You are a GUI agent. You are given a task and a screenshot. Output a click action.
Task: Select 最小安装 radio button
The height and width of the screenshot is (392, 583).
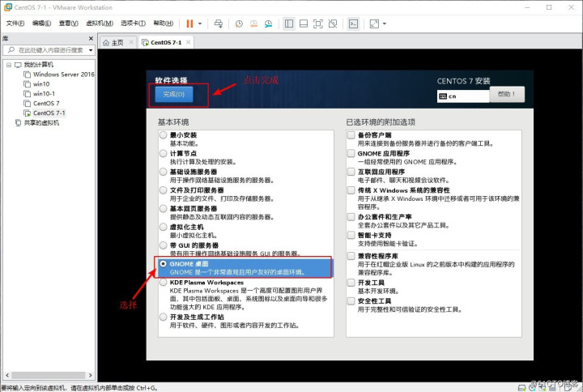pos(163,135)
